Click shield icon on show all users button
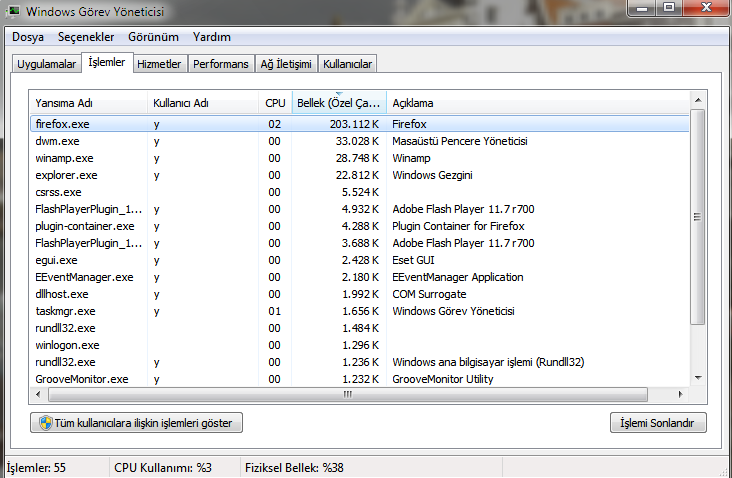This screenshot has height=478, width=732. [45, 423]
